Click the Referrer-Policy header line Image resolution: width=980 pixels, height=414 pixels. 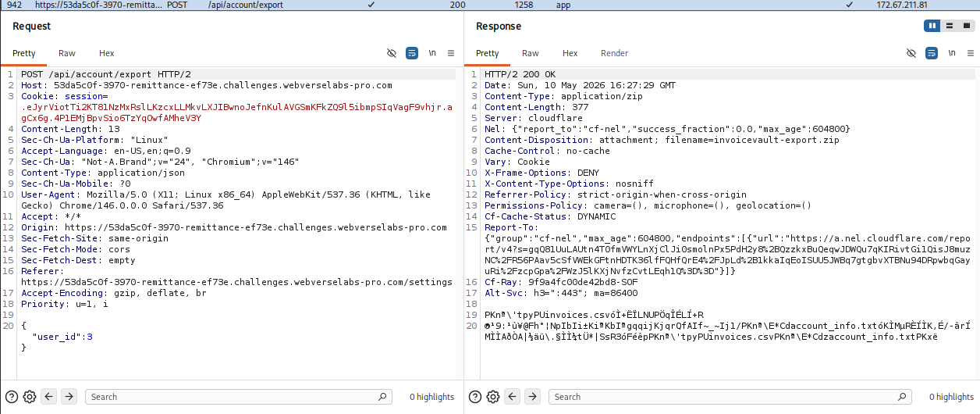tap(616, 195)
